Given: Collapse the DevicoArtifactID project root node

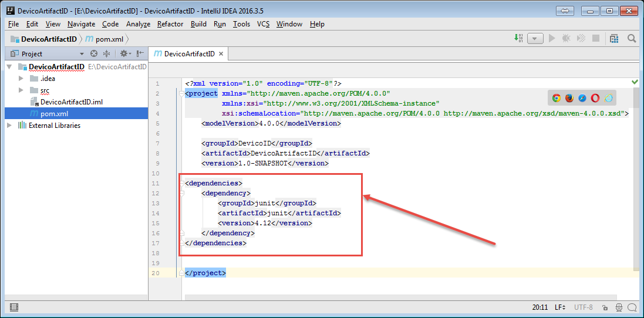Looking at the screenshot, I should (x=9, y=67).
